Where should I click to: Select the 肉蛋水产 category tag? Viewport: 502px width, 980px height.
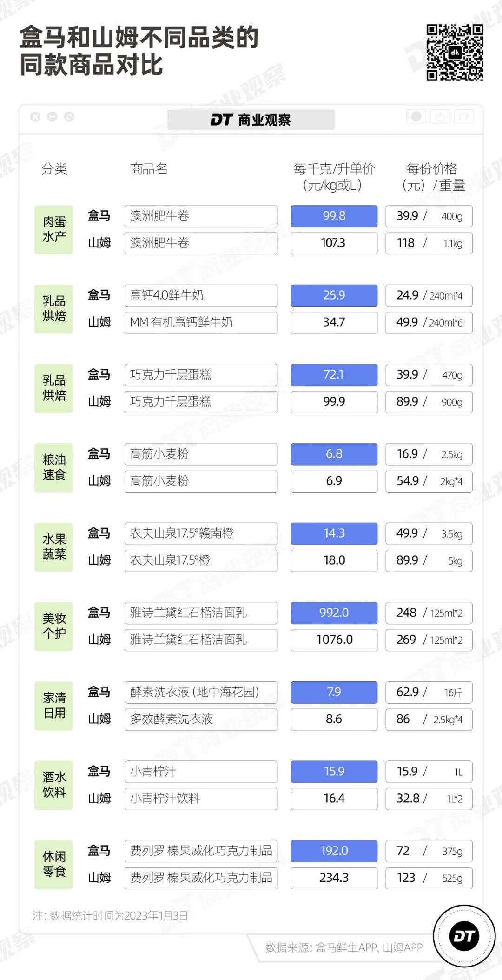click(53, 230)
